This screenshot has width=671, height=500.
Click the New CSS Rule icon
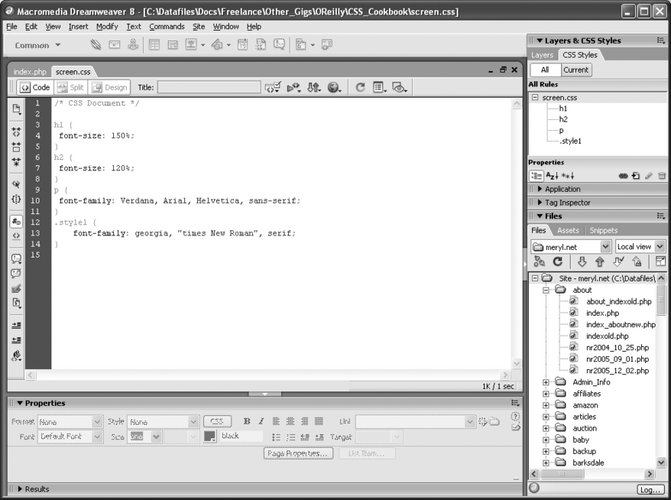[636, 176]
